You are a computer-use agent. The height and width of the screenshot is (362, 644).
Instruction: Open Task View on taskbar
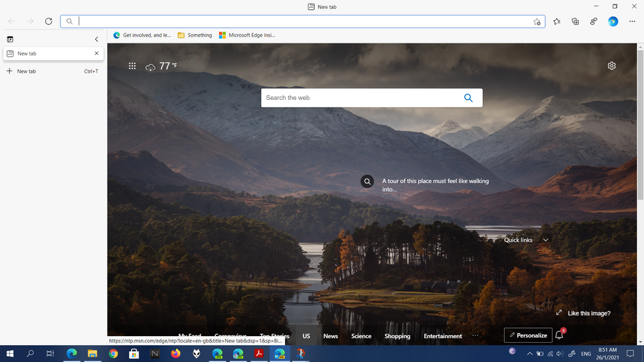(50, 354)
